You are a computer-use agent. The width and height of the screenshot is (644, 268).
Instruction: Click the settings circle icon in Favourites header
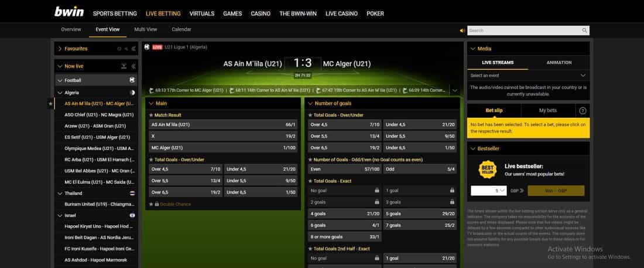pos(119,49)
